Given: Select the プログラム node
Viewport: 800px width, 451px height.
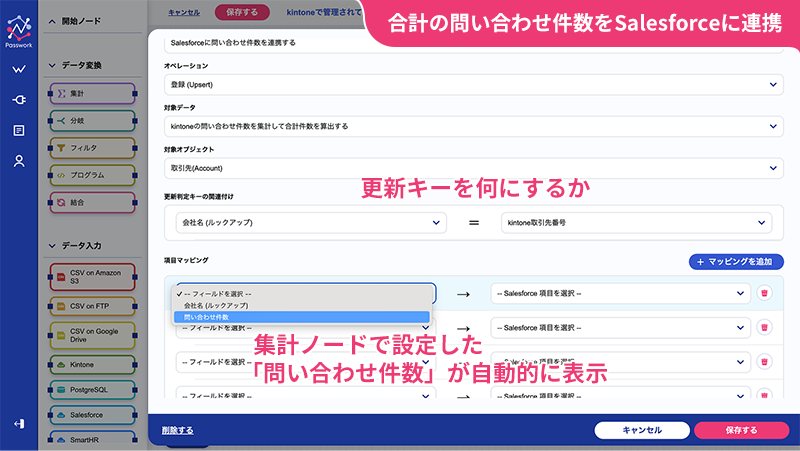Looking at the screenshot, I should tap(92, 175).
